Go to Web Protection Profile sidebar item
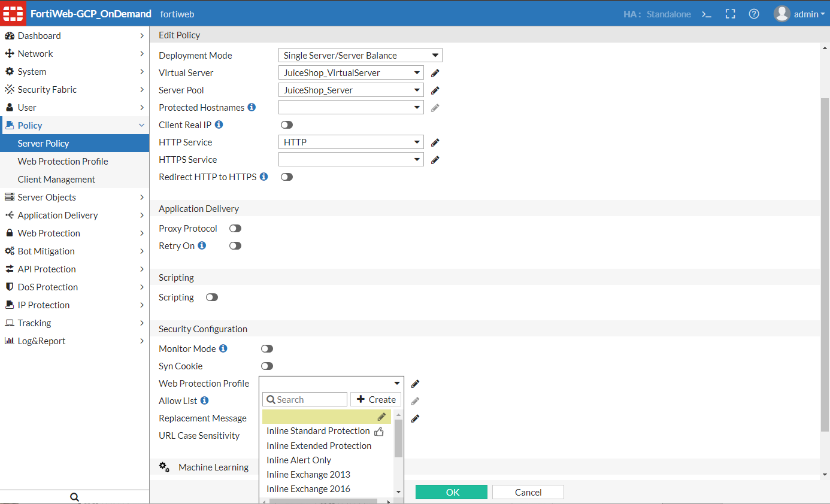Image resolution: width=830 pixels, height=504 pixels. click(74, 162)
